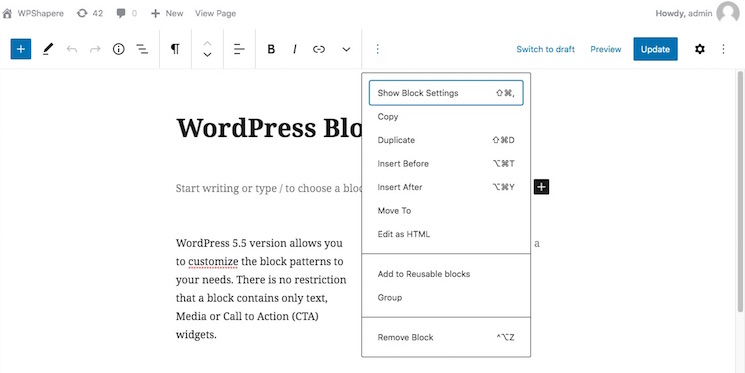The height and width of the screenshot is (373, 745).
Task: Insert a link with the link icon
Action: (x=319, y=49)
